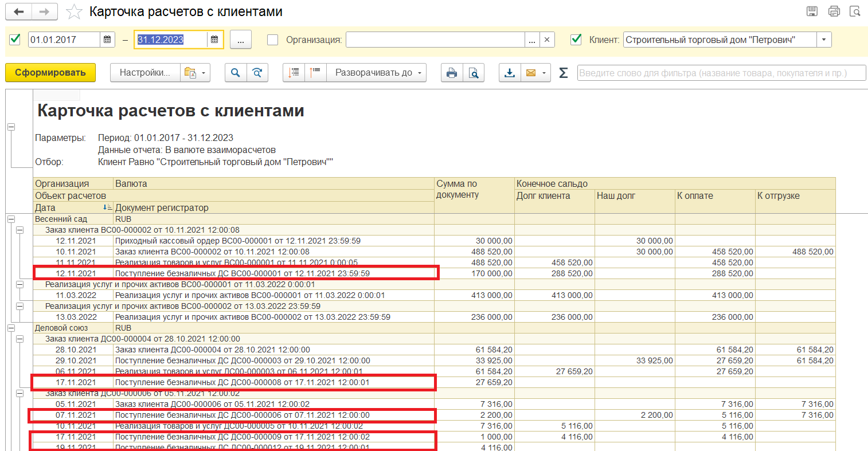Click the Sigma sum icon
Image resolution: width=868 pixels, height=451 pixels.
(x=564, y=73)
